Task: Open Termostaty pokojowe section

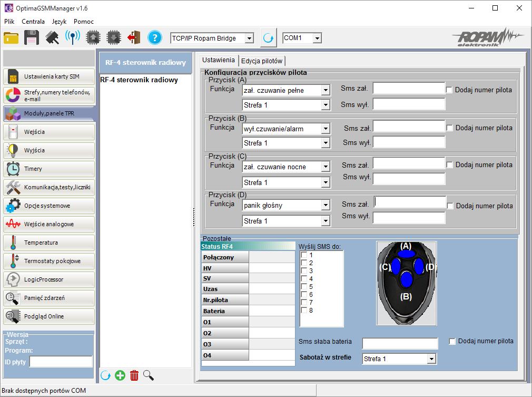Action: 49,261
